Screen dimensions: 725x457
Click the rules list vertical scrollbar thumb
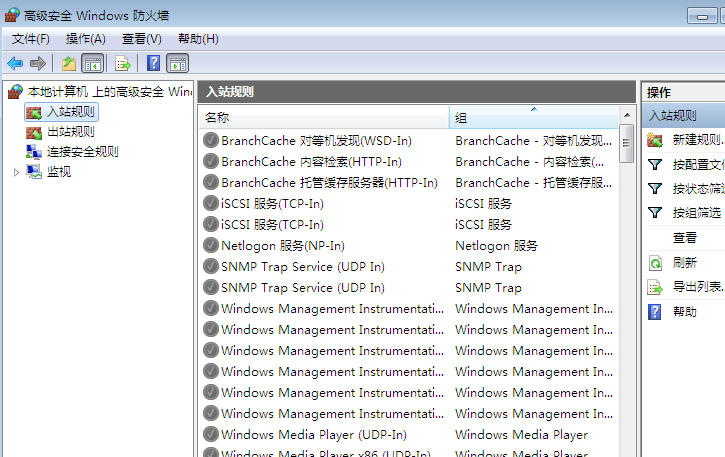(627, 143)
